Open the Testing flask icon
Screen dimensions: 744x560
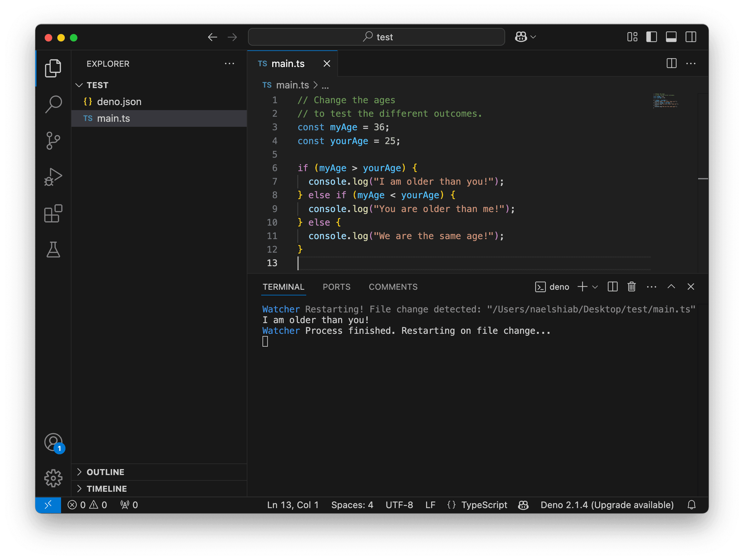53,250
